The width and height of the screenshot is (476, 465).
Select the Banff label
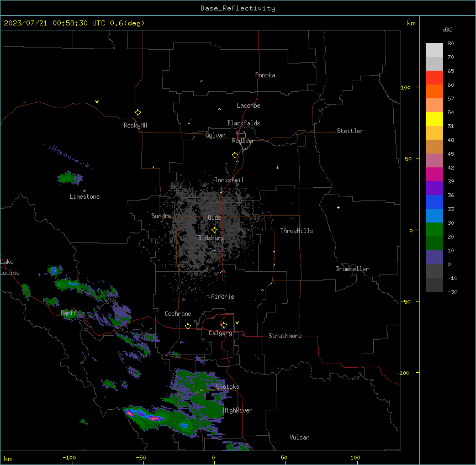(x=69, y=313)
